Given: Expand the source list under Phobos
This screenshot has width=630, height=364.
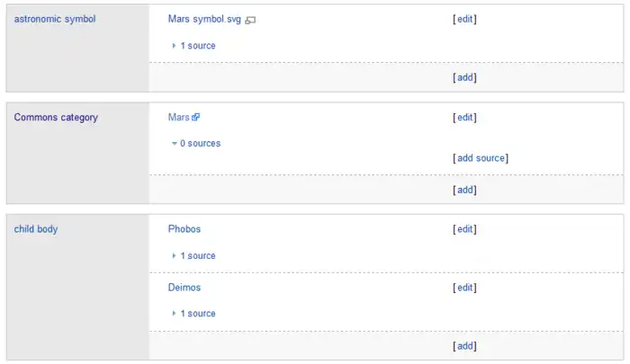Looking at the screenshot, I should point(193,256).
